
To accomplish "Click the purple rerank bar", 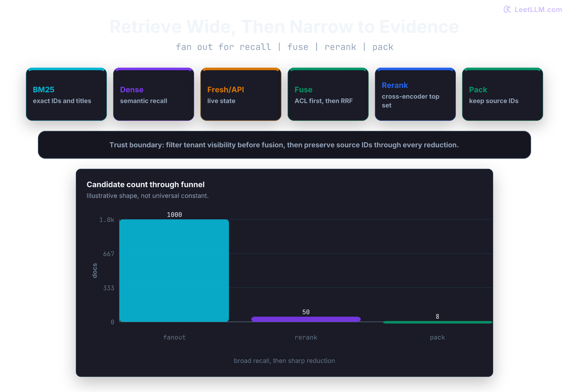I will (x=306, y=319).
